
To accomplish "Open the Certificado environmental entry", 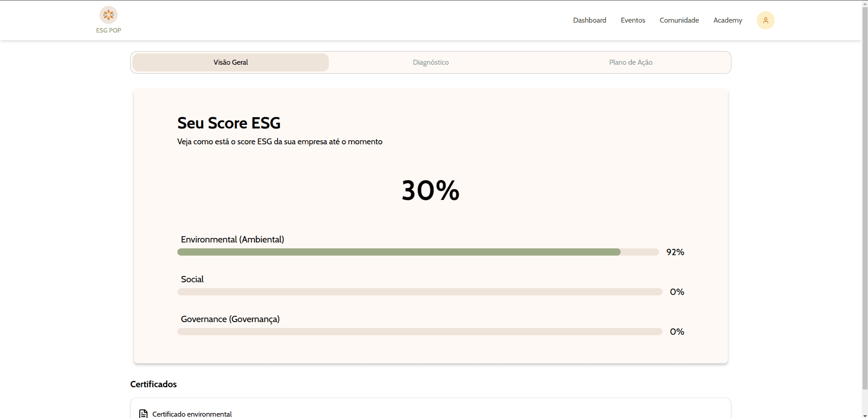I will [x=192, y=413].
